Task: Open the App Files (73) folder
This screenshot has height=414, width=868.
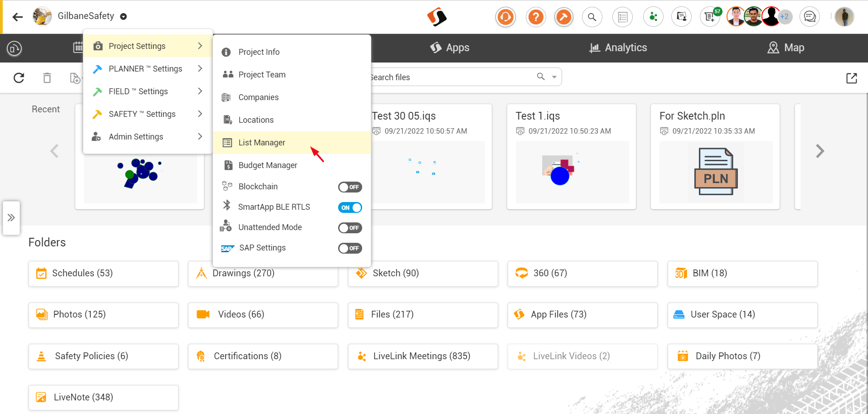Action: point(582,315)
